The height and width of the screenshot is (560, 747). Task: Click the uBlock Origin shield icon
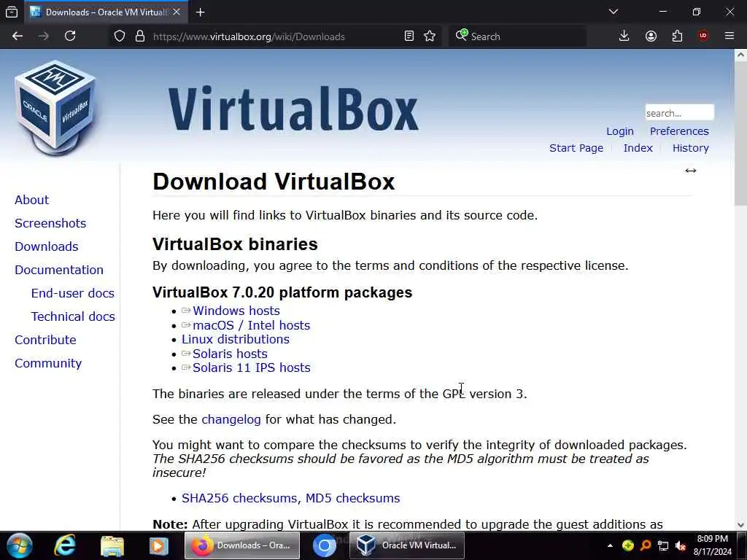tap(703, 36)
